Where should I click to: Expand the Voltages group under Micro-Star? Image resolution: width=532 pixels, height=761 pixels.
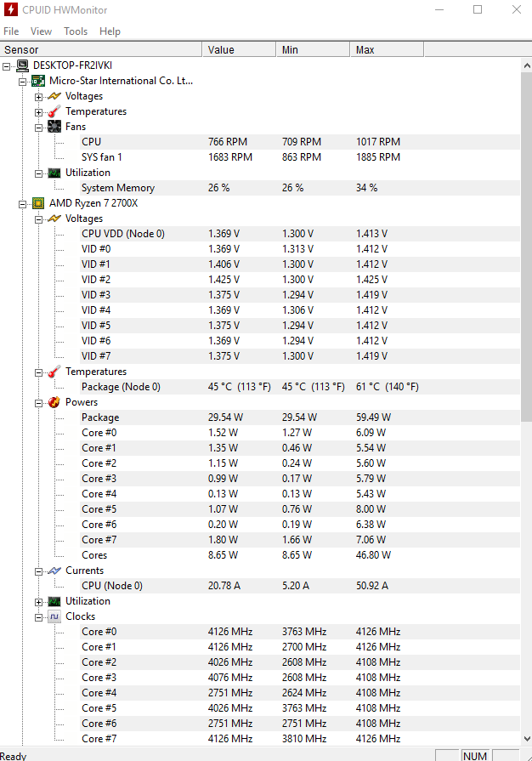(x=39, y=96)
